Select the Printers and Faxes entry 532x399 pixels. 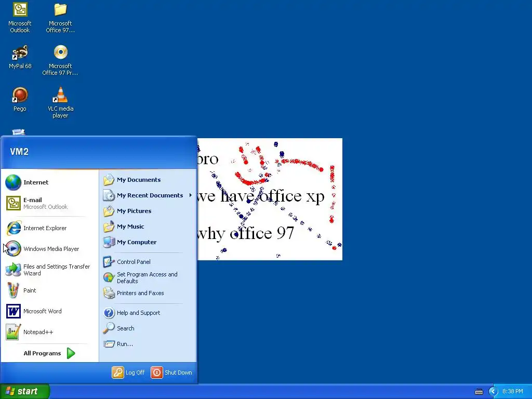pyautogui.click(x=148, y=293)
